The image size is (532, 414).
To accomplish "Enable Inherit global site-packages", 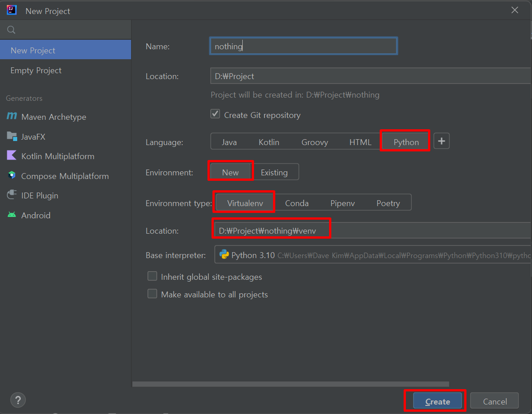I will click(x=152, y=276).
